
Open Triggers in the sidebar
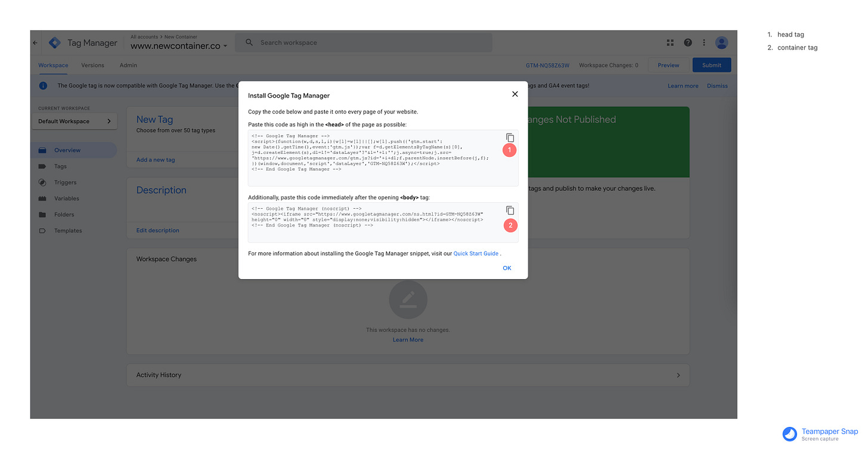point(66,182)
